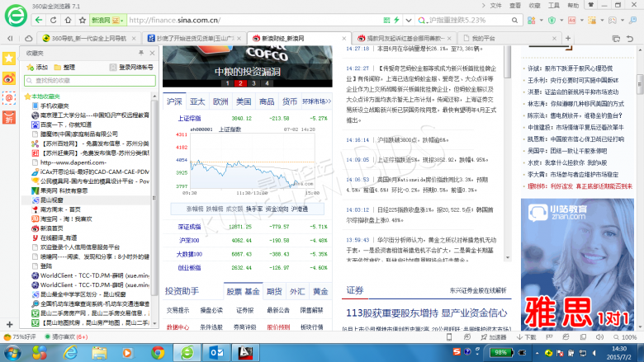Click the 整理 favorites button
The image size is (644, 362).
[64, 68]
